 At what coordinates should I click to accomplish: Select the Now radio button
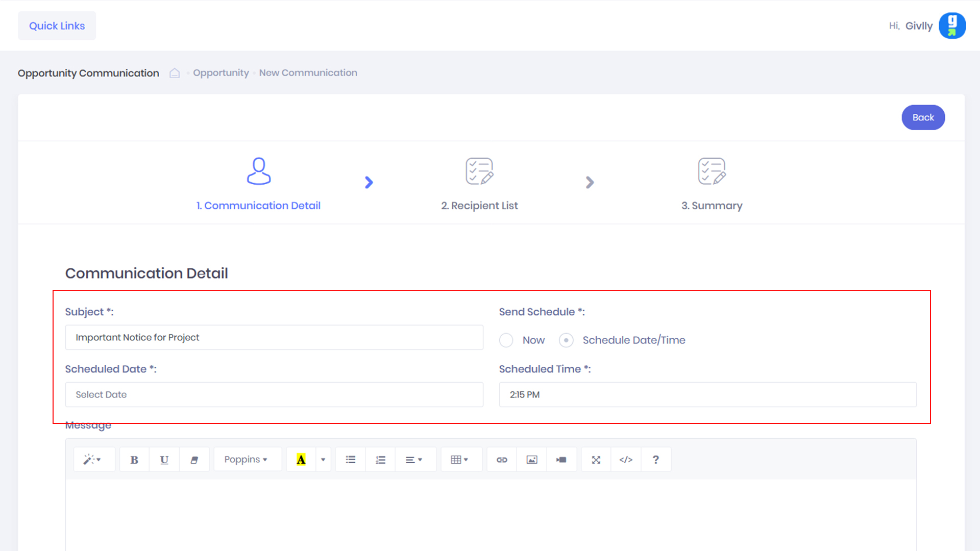(x=506, y=340)
